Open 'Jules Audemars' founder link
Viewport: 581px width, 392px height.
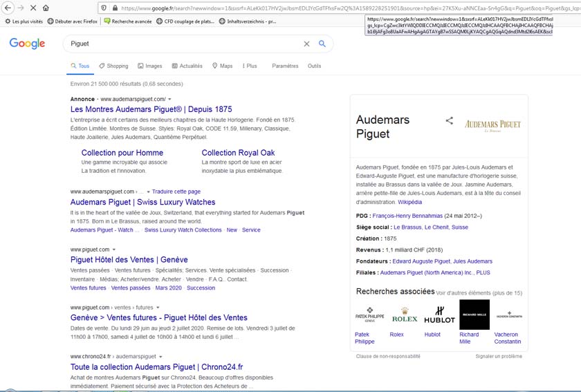point(473,261)
